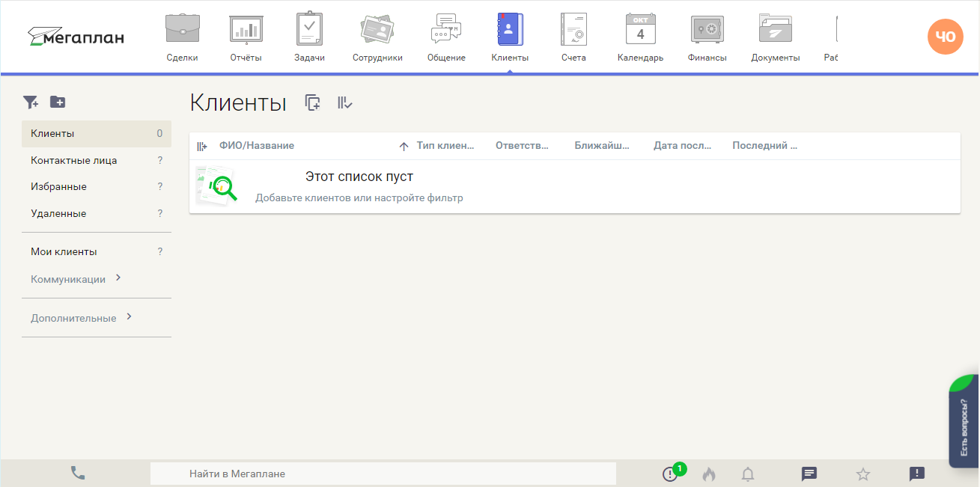Click the add client icon beside title
980x487 pixels.
[313, 103]
